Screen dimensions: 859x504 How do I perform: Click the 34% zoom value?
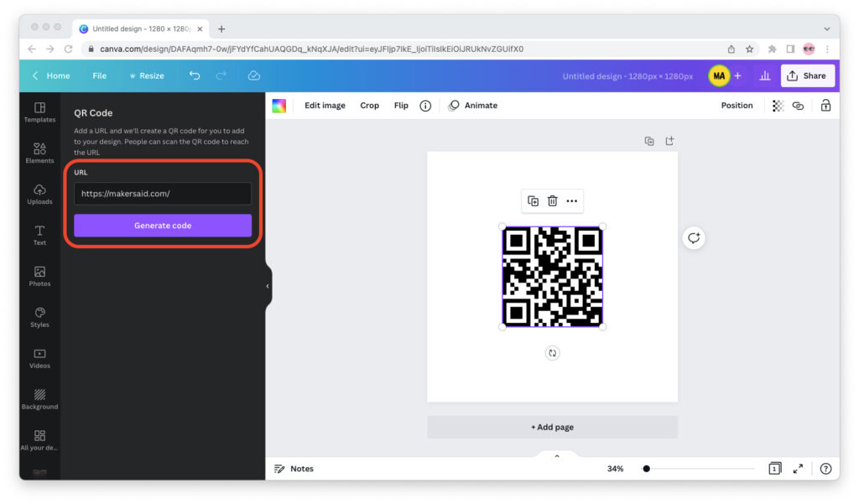pyautogui.click(x=615, y=469)
